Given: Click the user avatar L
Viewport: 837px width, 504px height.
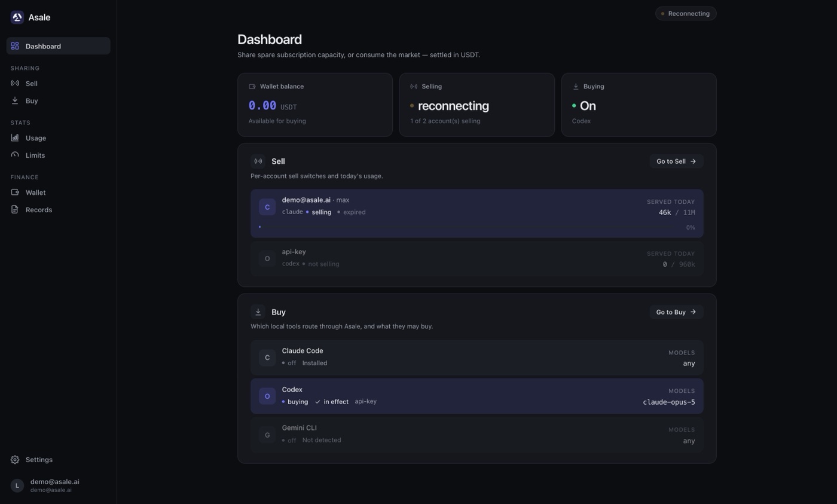Looking at the screenshot, I should (17, 485).
